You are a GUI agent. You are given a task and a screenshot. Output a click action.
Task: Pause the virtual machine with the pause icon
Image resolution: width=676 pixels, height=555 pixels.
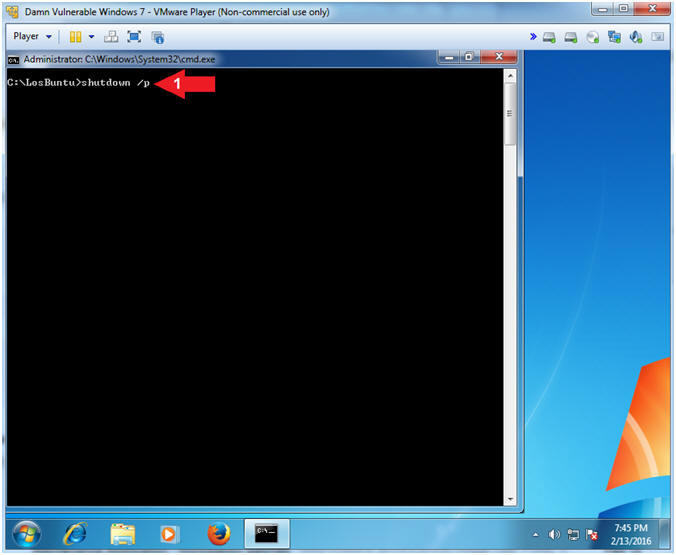(75, 37)
